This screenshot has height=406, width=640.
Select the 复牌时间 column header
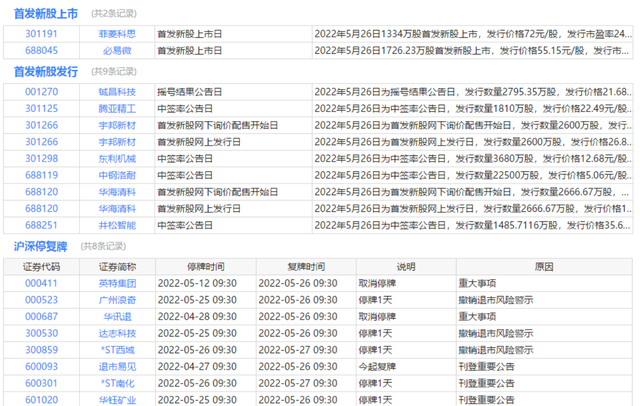306,267
